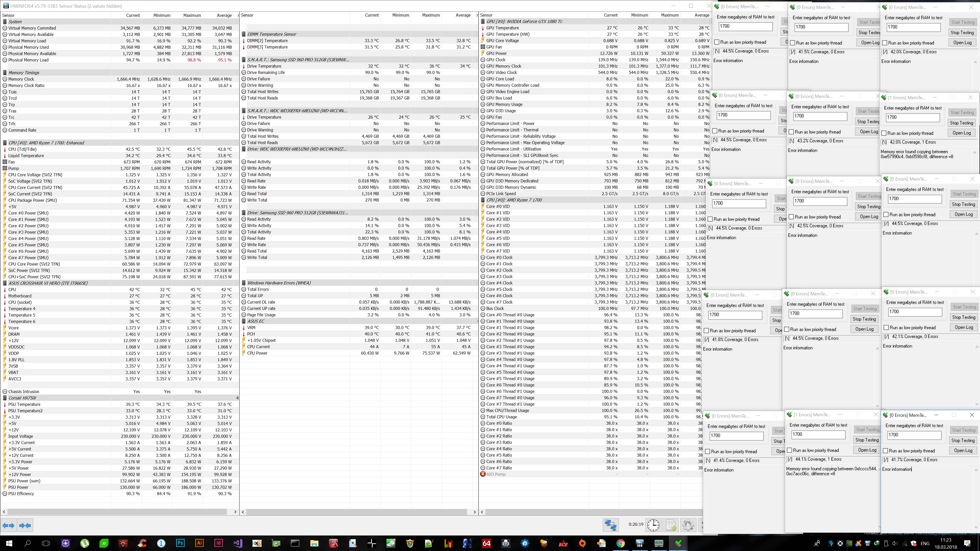Click right arrow of the left panel's horizontal scrollbar
This screenshot has height=551, width=980.
coord(235,512)
